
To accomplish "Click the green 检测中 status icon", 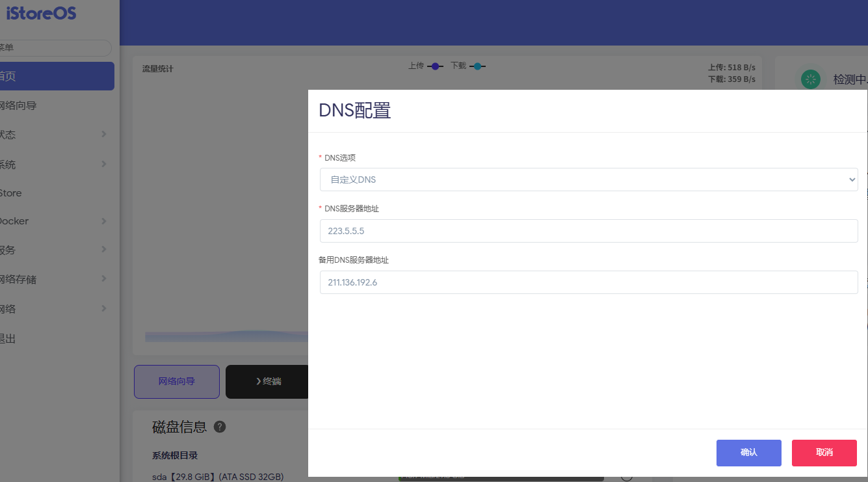I will 811,79.
